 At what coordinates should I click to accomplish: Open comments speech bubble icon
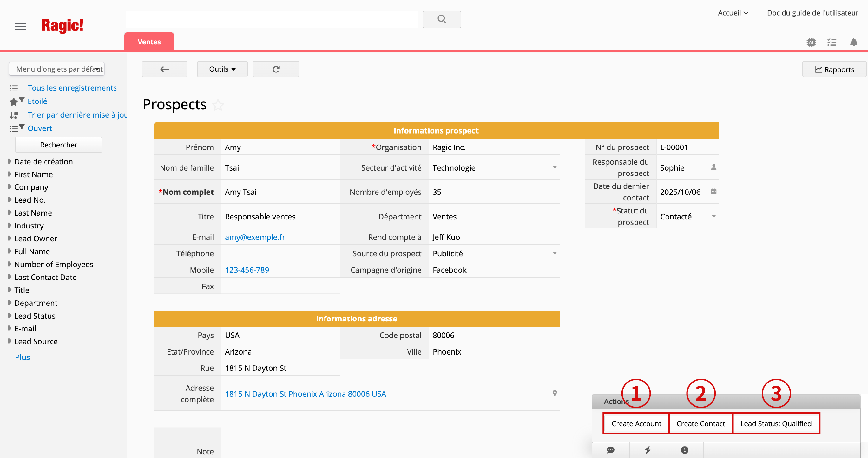[611, 450]
